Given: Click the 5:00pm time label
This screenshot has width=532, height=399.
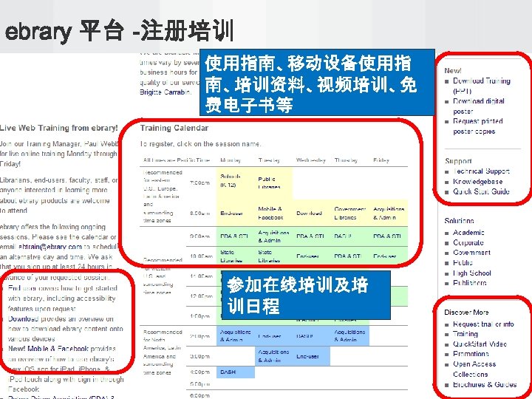Looking at the screenshot, I should (199, 384).
